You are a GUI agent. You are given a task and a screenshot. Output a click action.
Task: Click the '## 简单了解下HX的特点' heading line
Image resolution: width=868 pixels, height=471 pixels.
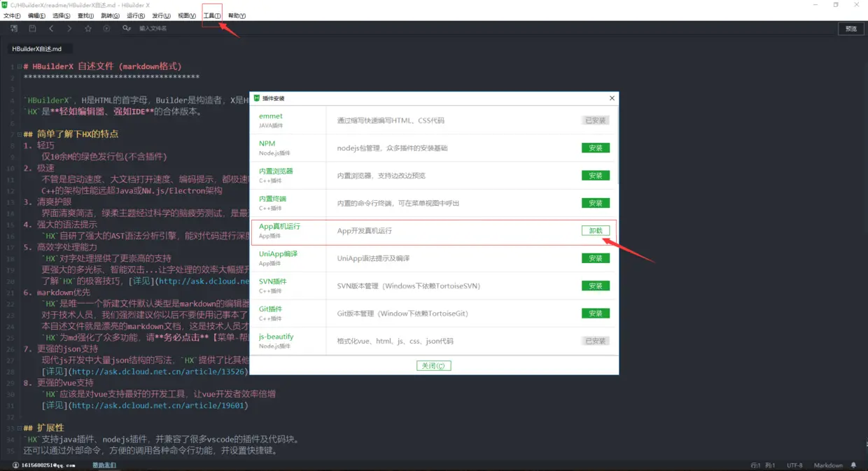coord(71,134)
